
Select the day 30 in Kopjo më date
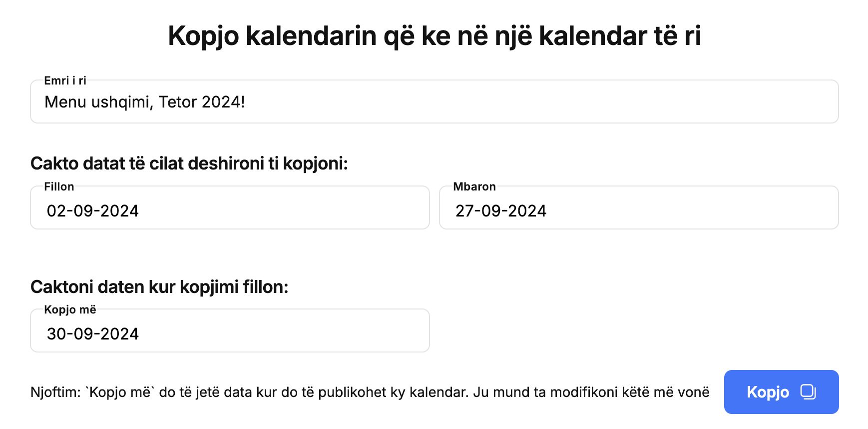click(x=56, y=334)
